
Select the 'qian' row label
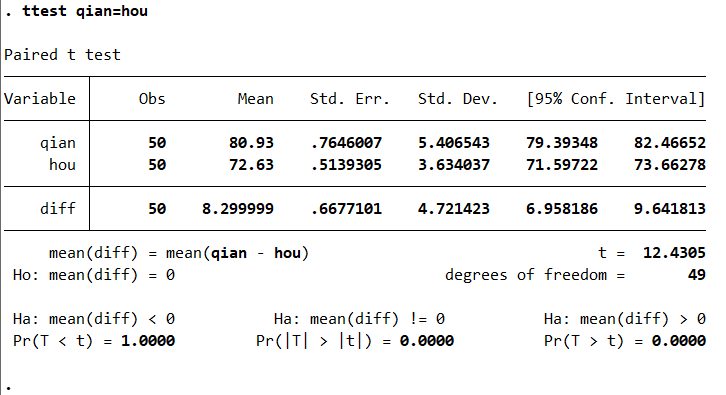57,143
